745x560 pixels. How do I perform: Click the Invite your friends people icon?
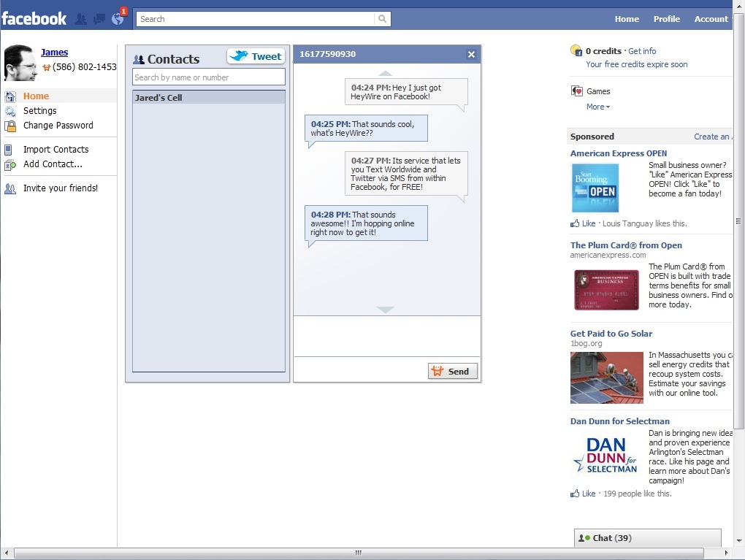coord(10,188)
